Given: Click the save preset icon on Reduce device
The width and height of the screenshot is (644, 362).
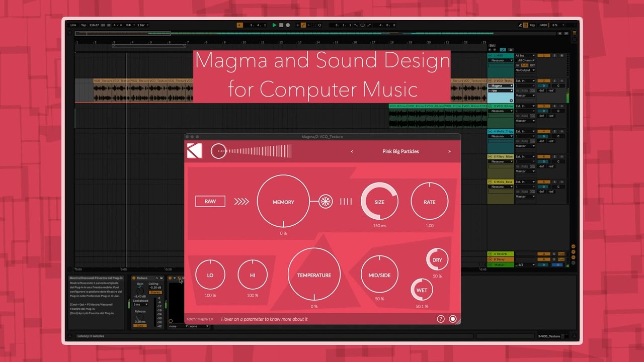Looking at the screenshot, I should [162, 278].
